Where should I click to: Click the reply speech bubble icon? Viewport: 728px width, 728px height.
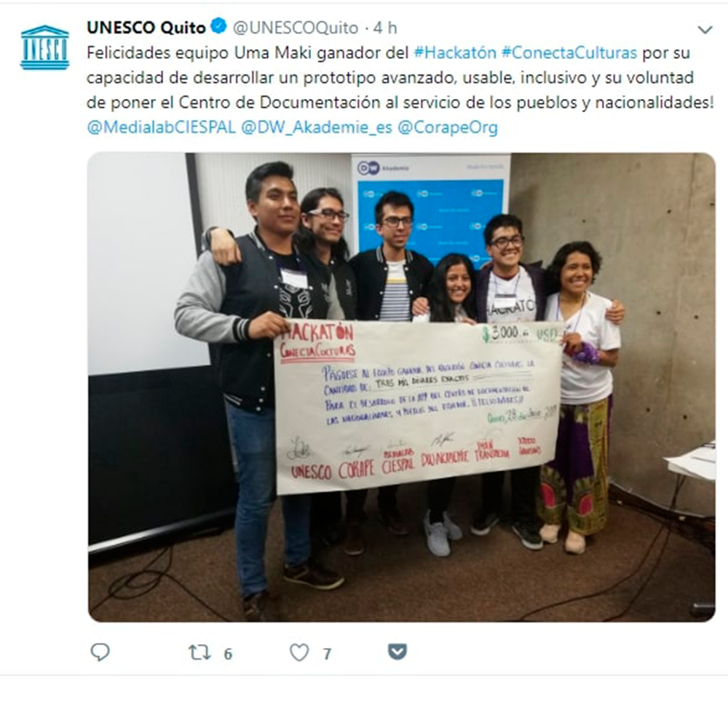(100, 652)
